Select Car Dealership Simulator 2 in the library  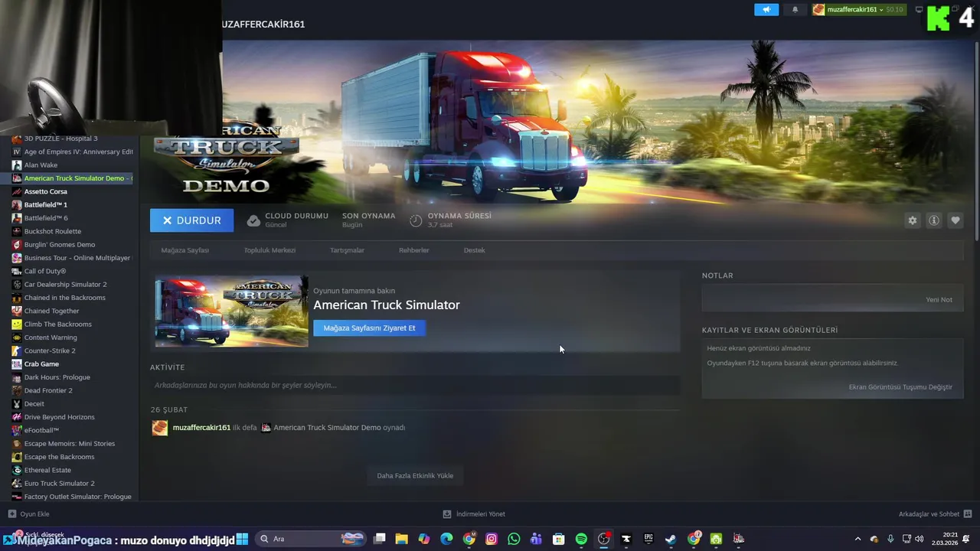coord(65,284)
